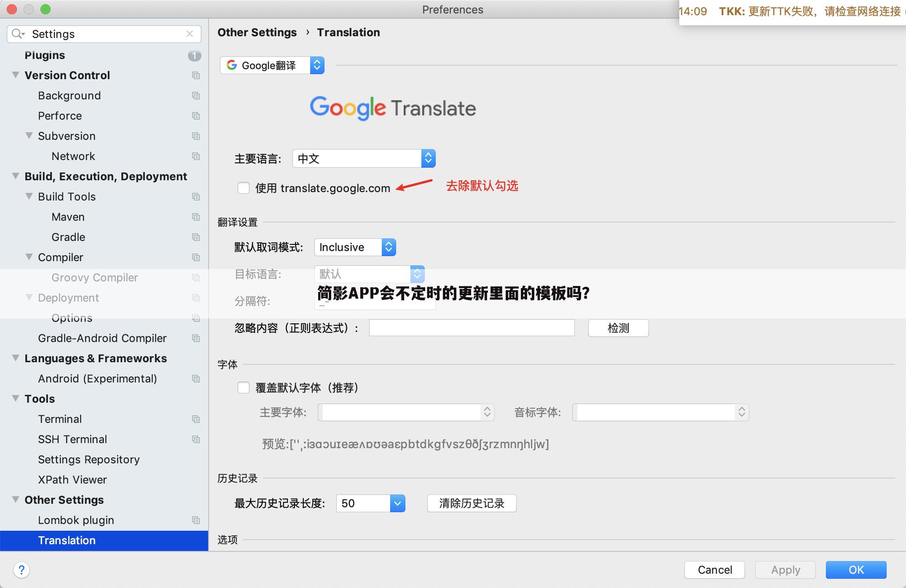This screenshot has width=906, height=588.
Task: Select the Translation settings item
Action: [104, 540]
